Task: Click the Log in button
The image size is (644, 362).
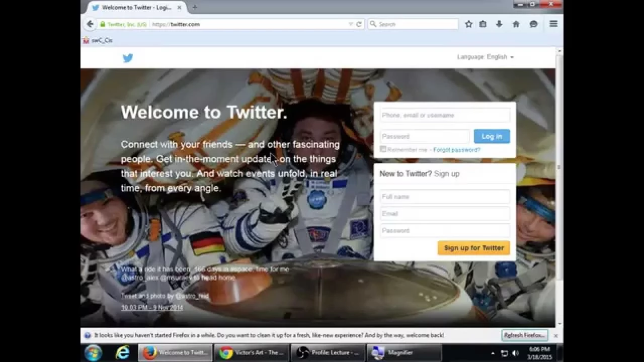Action: [x=492, y=136]
